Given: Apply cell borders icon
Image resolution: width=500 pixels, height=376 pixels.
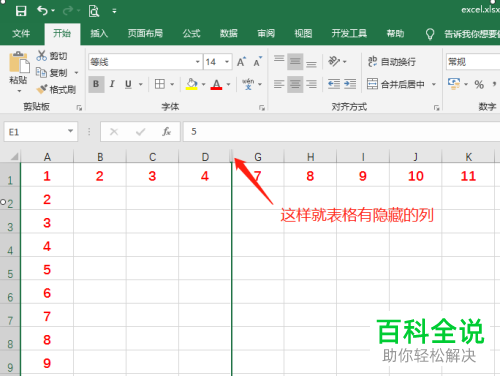Looking at the screenshot, I should [x=160, y=84].
